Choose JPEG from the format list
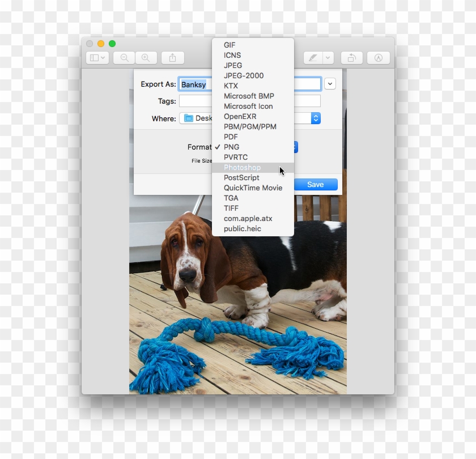The image size is (476, 459). click(x=232, y=65)
